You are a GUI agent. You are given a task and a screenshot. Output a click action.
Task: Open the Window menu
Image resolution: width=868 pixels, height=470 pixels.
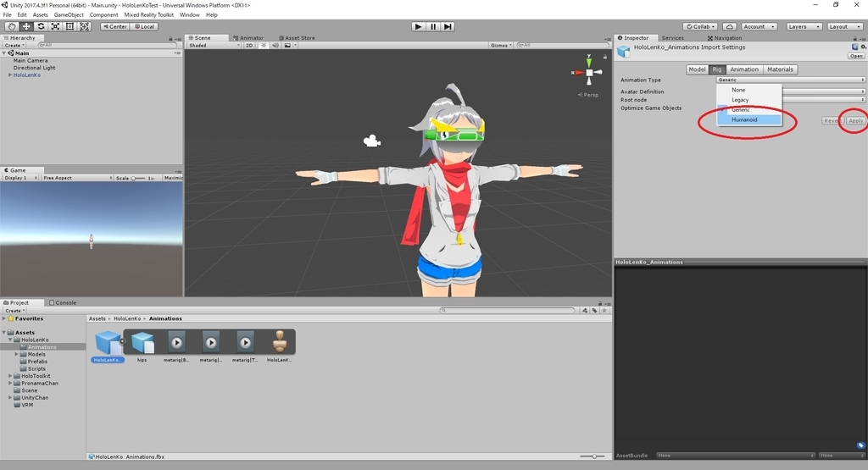pyautogui.click(x=189, y=15)
